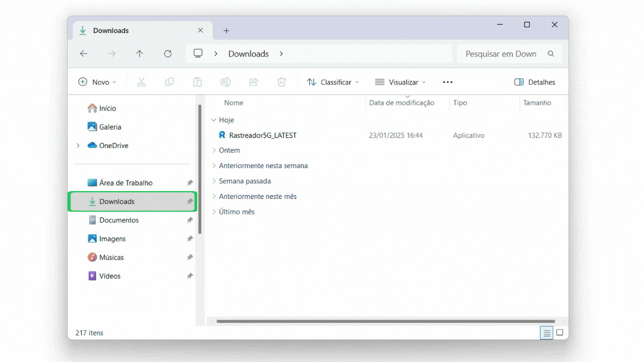Open Início in the sidebar

tap(107, 108)
